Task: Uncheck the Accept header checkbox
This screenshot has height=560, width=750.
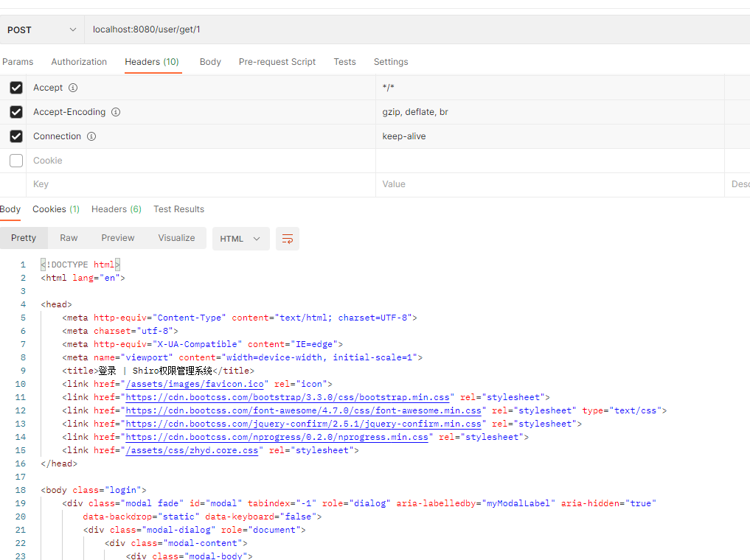Action: tap(15, 87)
